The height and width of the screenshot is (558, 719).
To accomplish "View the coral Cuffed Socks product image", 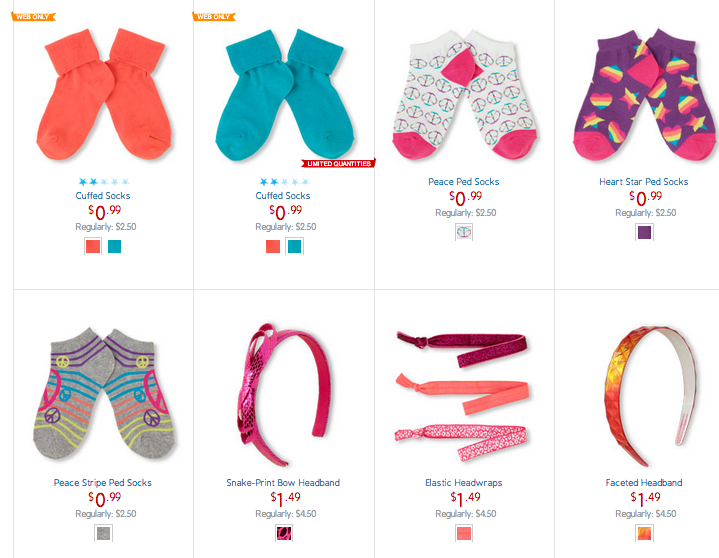I will tap(104, 94).
